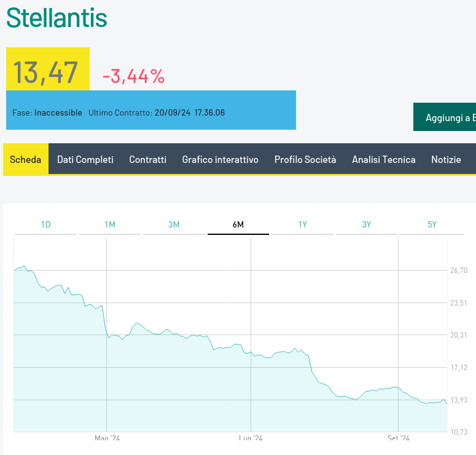Select the 6M chart range
The image size is (476, 455).
tap(238, 224)
